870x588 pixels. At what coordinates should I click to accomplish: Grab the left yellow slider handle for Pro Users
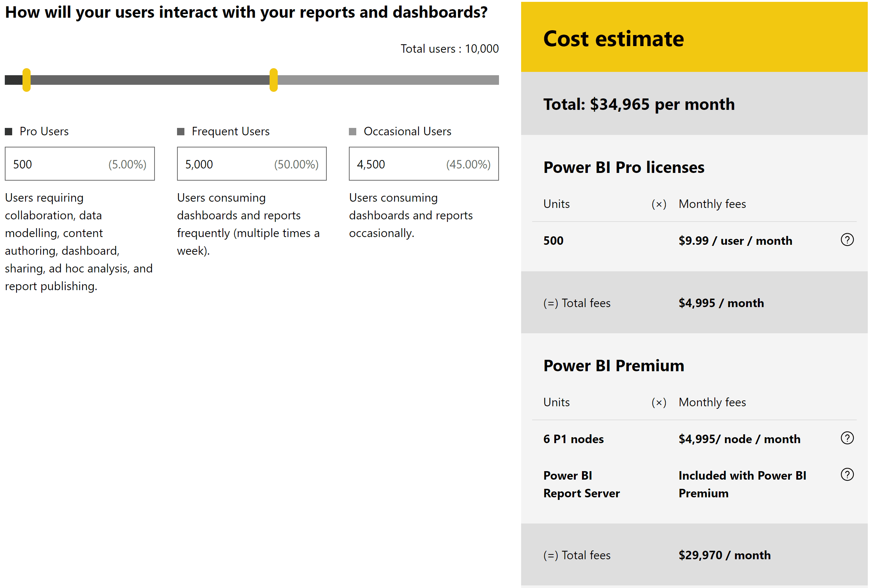coord(26,80)
